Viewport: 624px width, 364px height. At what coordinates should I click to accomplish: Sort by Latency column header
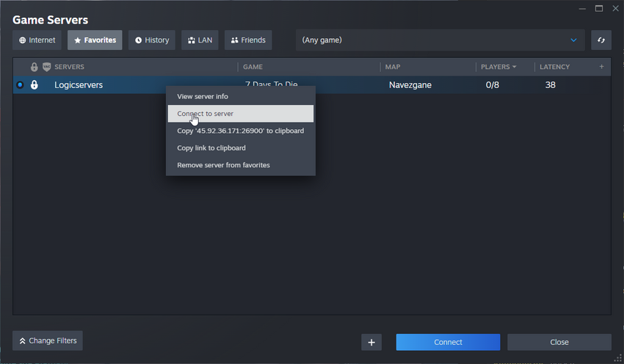554,67
